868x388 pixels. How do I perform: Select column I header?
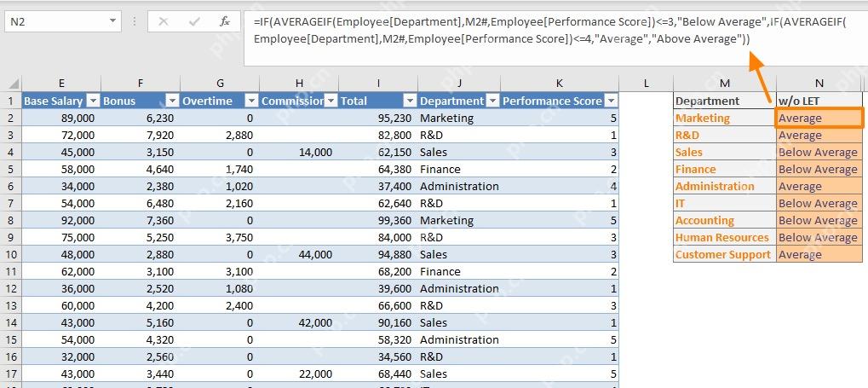pyautogui.click(x=378, y=84)
